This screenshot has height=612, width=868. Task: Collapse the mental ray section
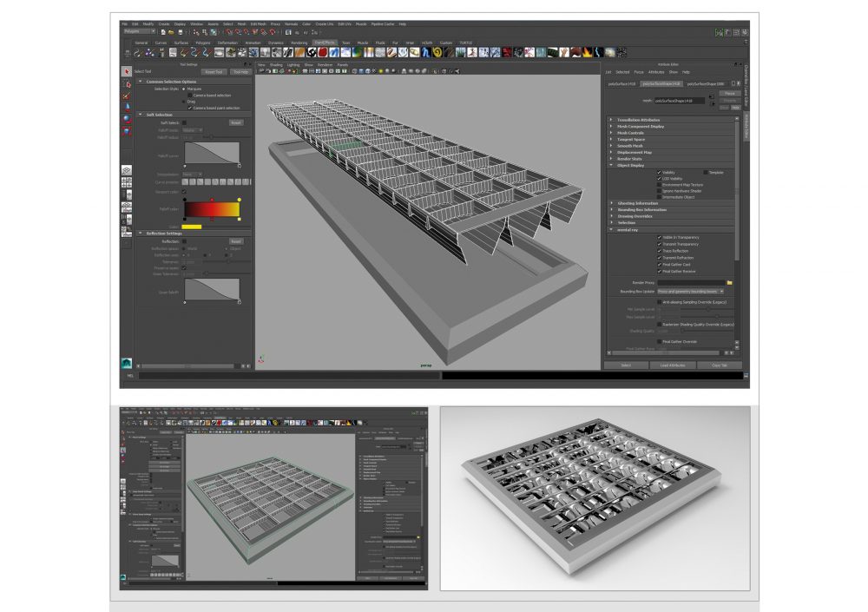pyautogui.click(x=627, y=230)
